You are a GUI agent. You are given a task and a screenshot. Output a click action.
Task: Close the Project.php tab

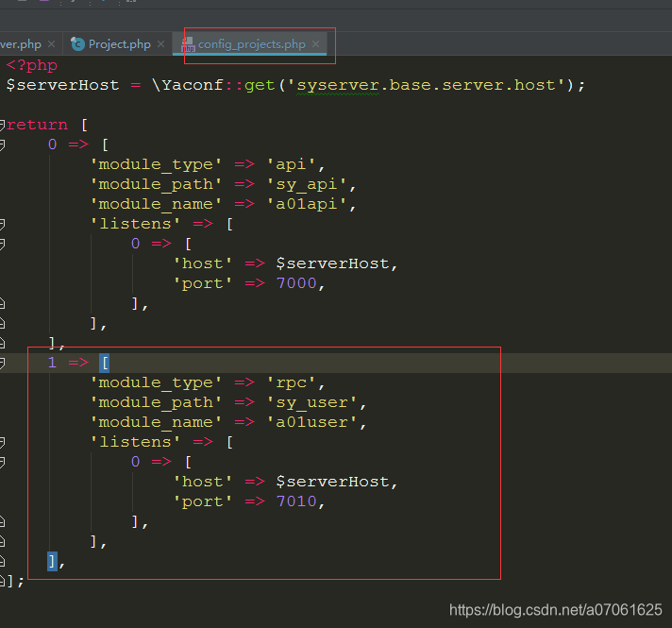[160, 43]
